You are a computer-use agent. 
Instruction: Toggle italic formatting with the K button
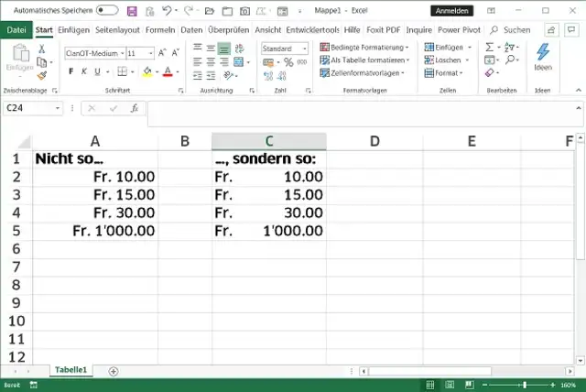[x=83, y=71]
